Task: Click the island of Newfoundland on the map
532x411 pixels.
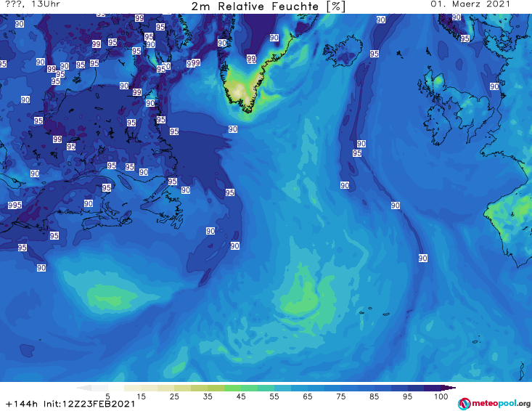Action: [x=165, y=207]
